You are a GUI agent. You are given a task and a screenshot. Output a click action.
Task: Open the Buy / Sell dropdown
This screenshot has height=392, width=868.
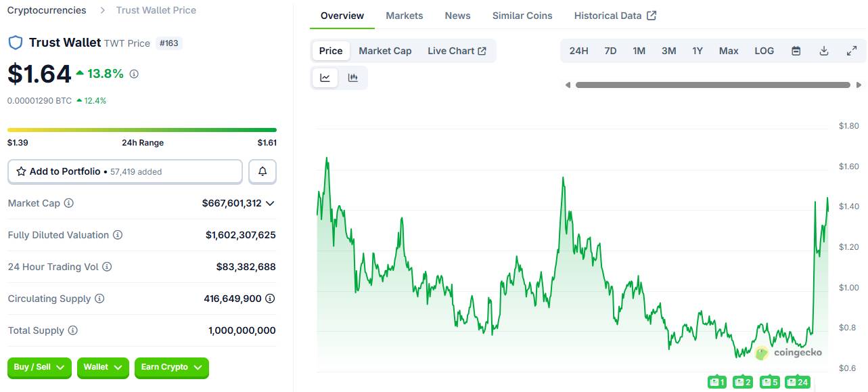click(39, 367)
